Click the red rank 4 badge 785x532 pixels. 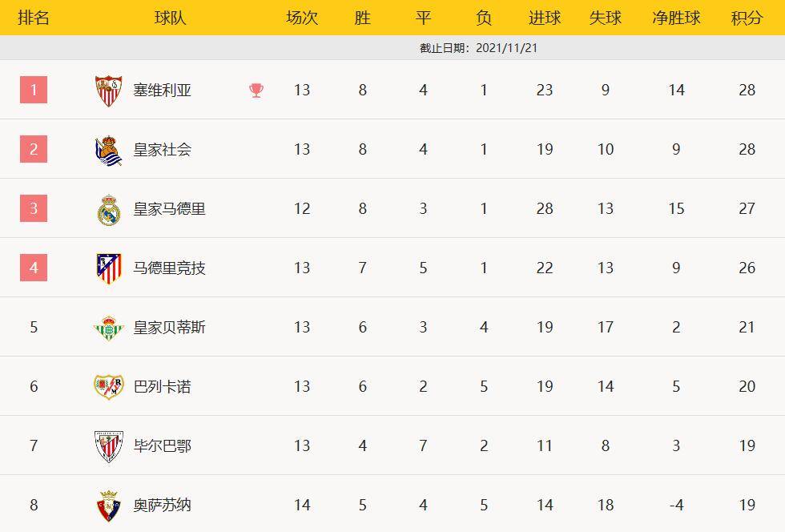click(x=34, y=268)
